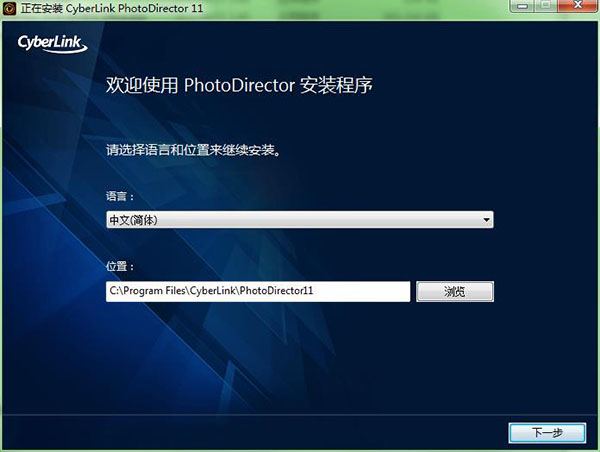The width and height of the screenshot is (600, 452).
Task: Close the installer window
Action: pos(578,6)
